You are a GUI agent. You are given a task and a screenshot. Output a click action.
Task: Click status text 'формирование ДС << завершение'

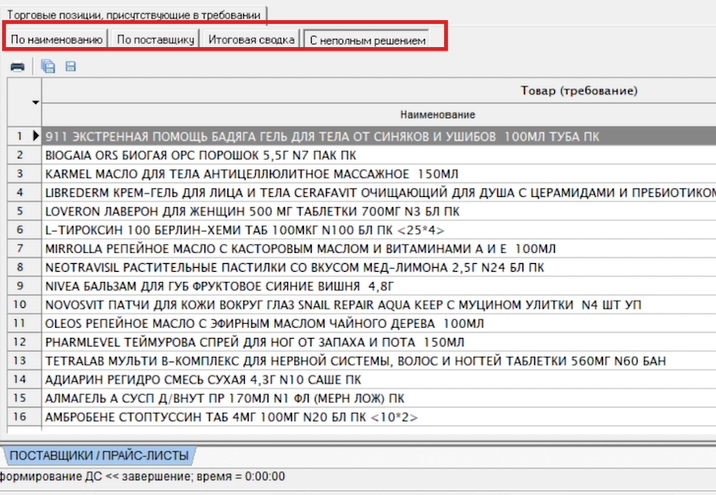click(97, 477)
